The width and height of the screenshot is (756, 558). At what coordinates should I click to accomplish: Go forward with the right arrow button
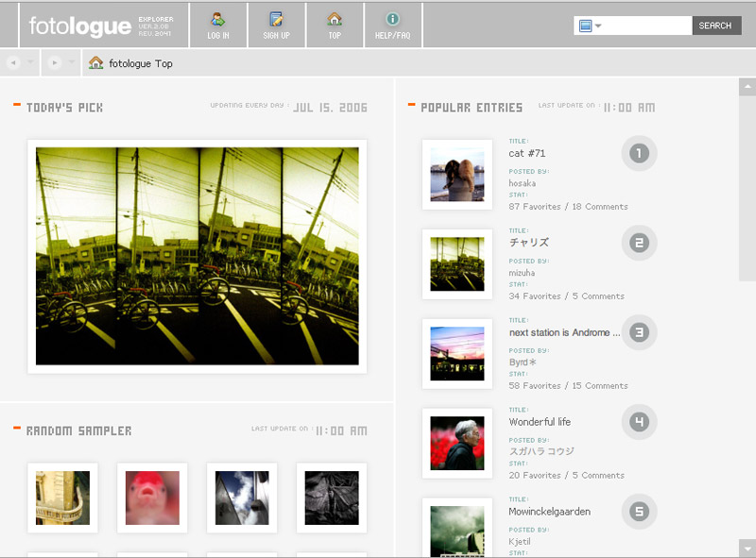[55, 62]
